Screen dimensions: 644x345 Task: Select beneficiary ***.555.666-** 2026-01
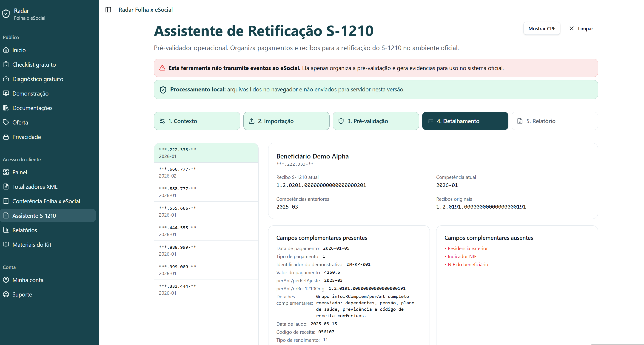pos(206,211)
